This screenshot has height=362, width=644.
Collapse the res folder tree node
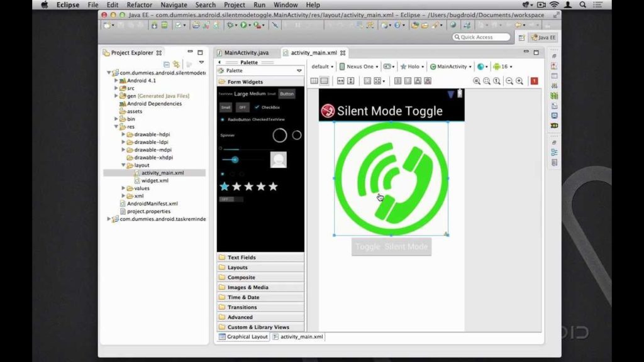point(116,127)
